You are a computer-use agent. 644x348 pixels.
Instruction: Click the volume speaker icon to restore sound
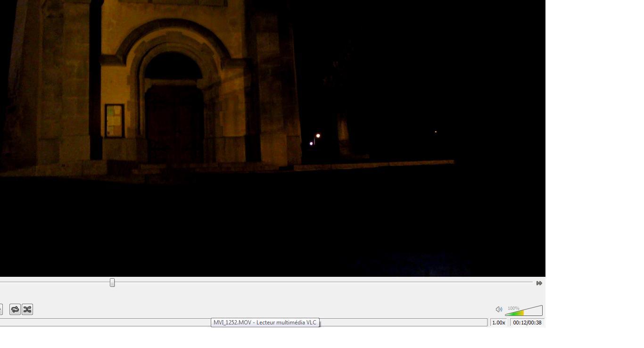[499, 309]
